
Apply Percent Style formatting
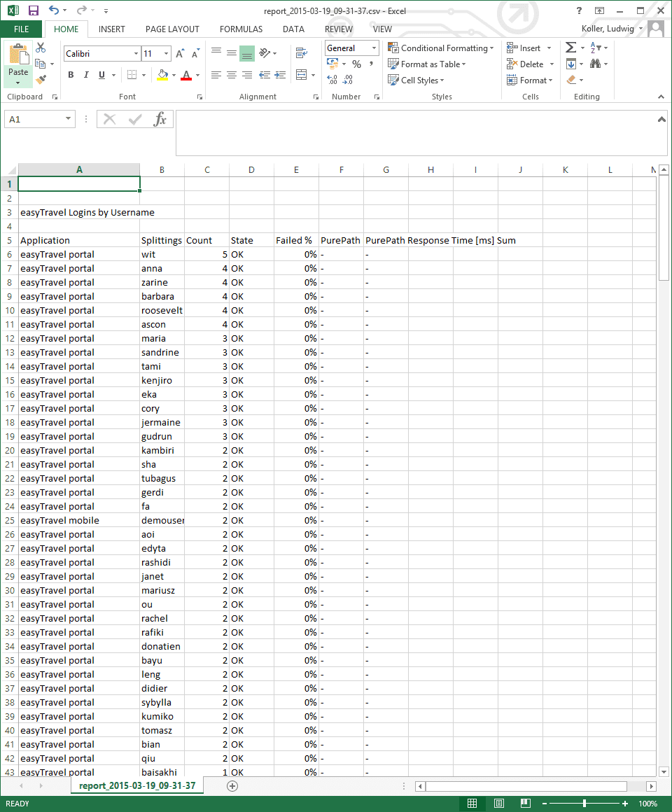pos(357,64)
